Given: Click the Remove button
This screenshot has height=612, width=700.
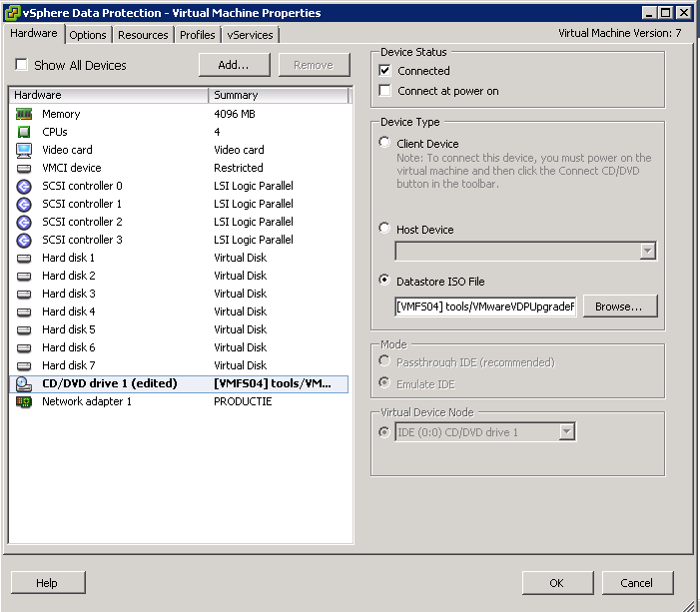Looking at the screenshot, I should click(314, 65).
